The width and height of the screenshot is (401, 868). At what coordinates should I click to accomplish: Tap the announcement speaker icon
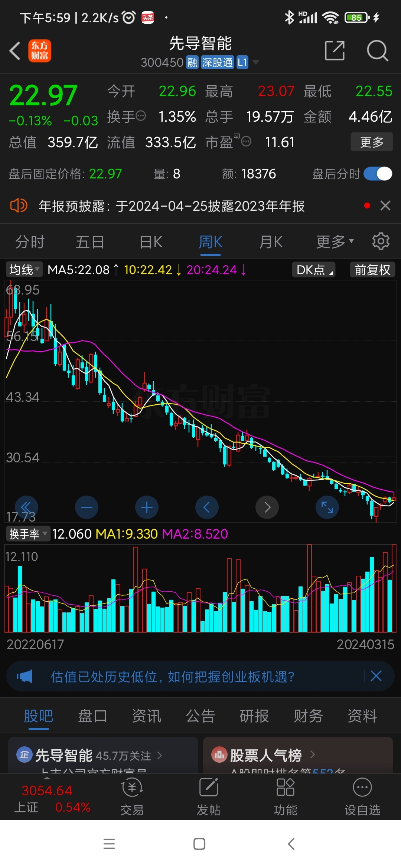point(19,206)
